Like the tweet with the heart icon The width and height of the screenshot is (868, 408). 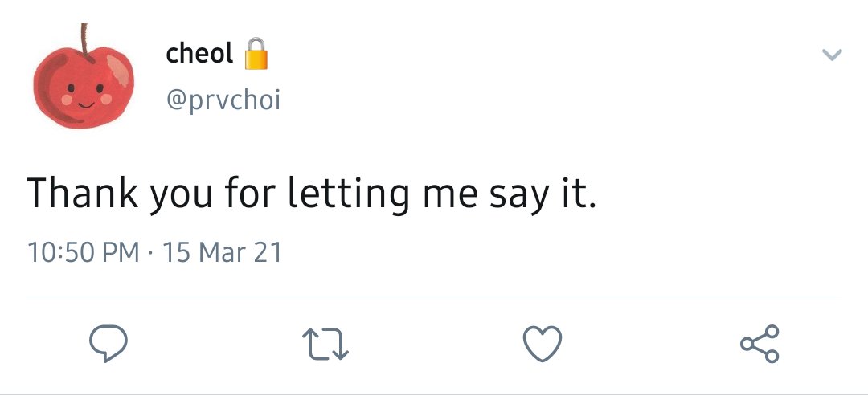[542, 344]
